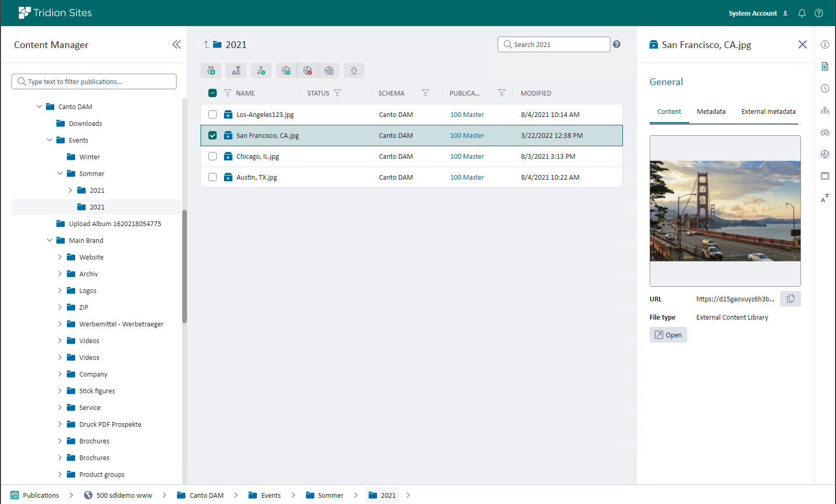836x504 pixels.
Task: Copy the URL with the copy icon
Action: click(791, 299)
